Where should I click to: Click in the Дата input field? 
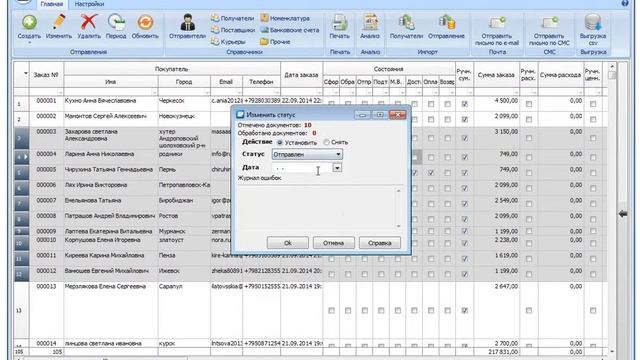pos(302,167)
